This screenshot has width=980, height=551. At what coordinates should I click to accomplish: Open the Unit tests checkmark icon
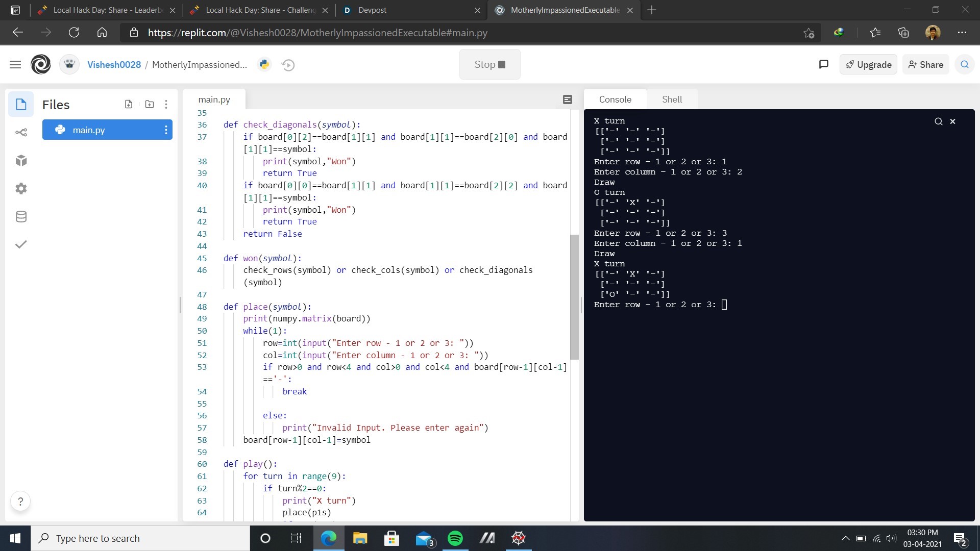coord(21,244)
